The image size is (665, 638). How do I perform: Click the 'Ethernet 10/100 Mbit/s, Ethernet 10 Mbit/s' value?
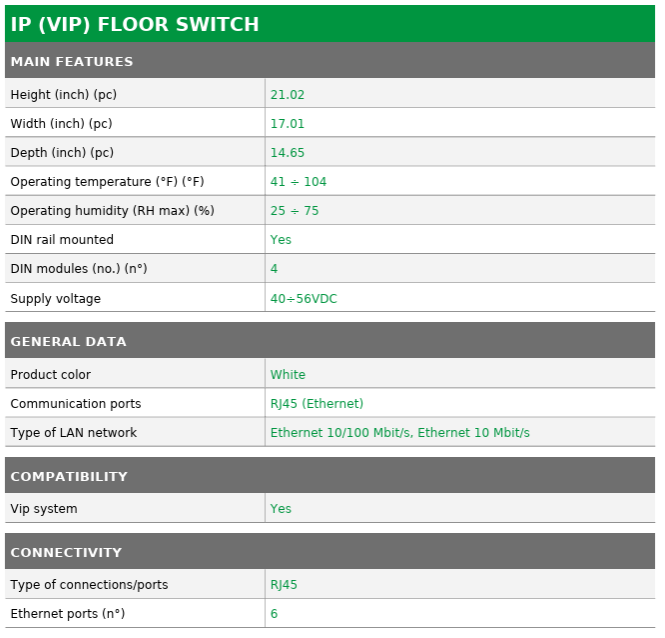pos(400,433)
